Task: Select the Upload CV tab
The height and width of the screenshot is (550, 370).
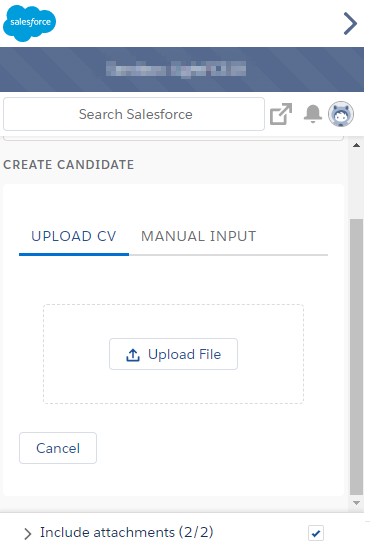Action: [x=74, y=236]
